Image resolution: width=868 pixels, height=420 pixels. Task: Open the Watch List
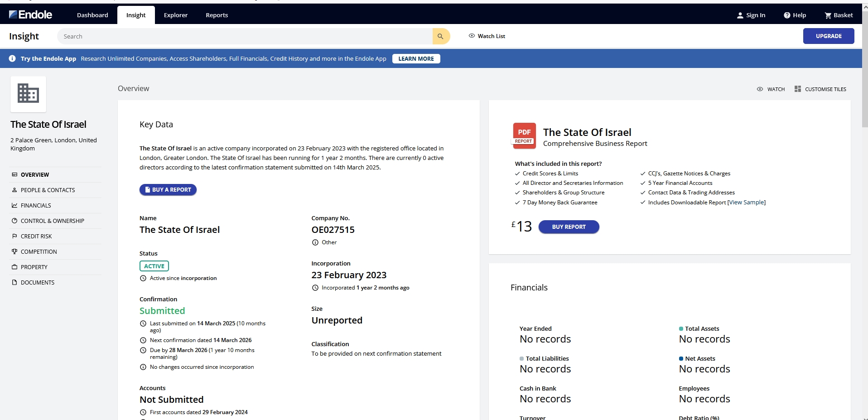[487, 36]
